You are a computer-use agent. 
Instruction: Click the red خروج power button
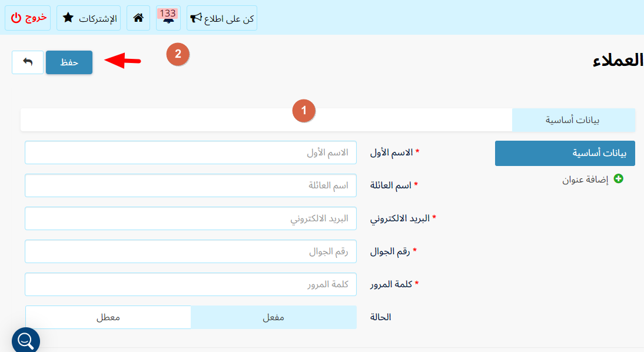click(x=28, y=18)
